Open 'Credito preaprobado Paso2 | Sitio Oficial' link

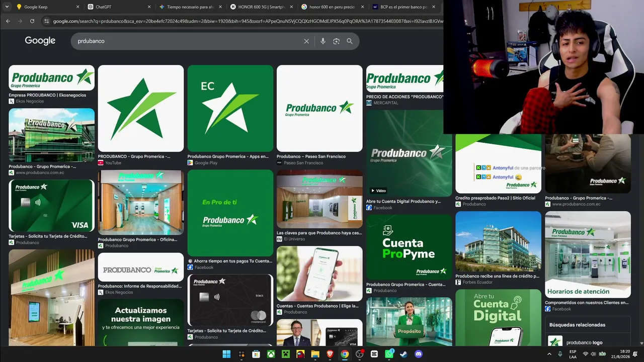(x=495, y=198)
